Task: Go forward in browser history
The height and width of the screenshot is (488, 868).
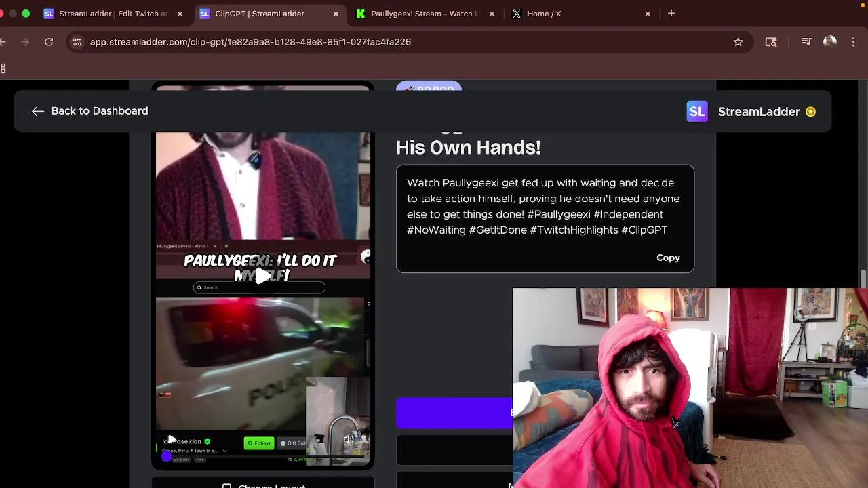Action: [25, 42]
